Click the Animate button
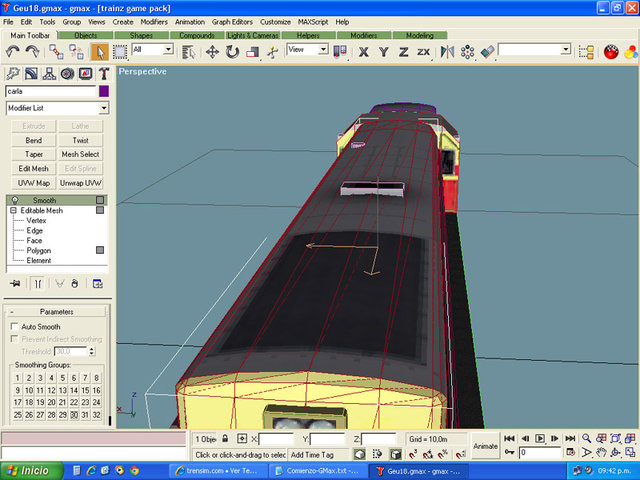 click(485, 446)
